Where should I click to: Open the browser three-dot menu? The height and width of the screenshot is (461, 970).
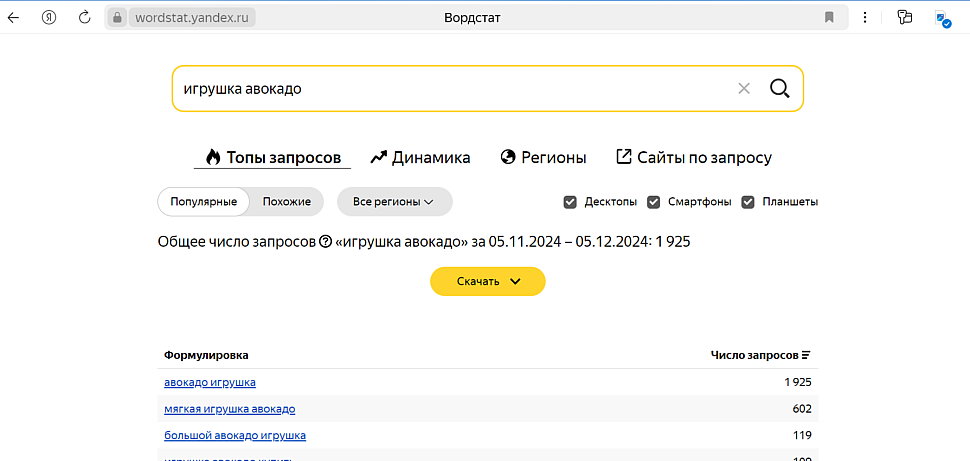point(865,17)
